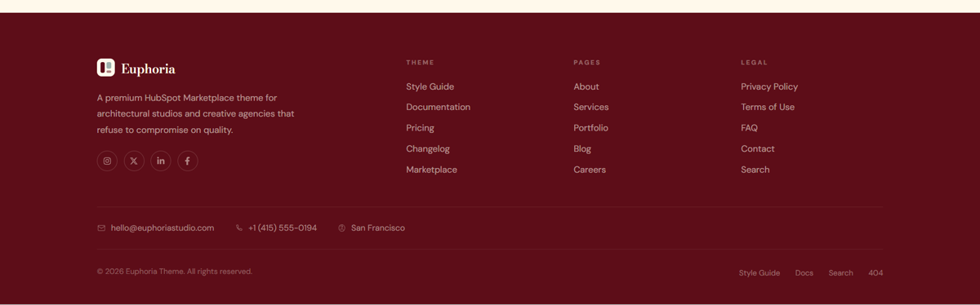Viewport: 980px width, 305px height.
Task: Click the © 2026 Euphoria Theme copyright text
Action: click(175, 272)
